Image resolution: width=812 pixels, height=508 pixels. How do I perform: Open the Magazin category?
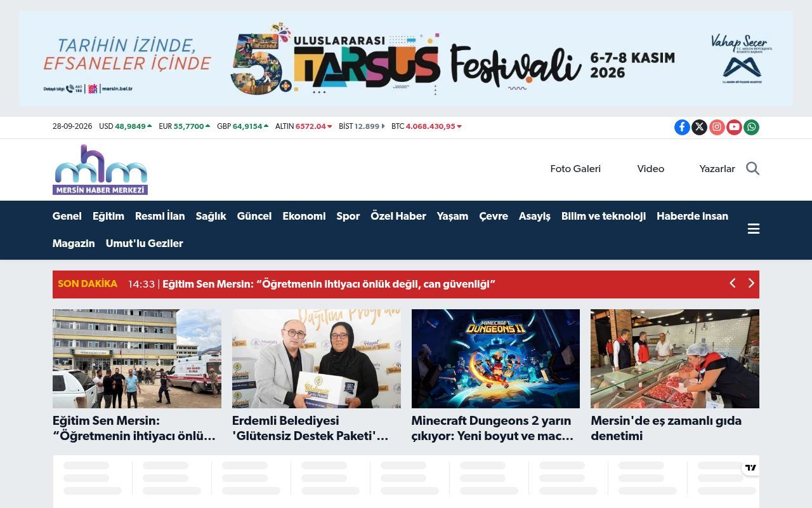[74, 244]
